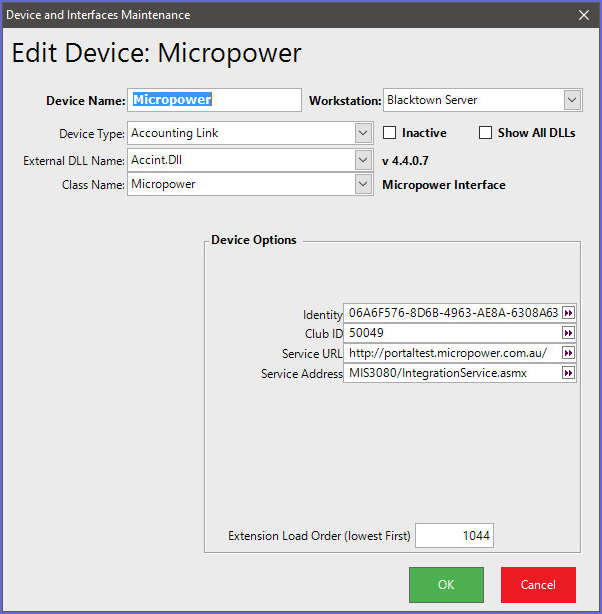
Task: Click the version text v 4.4.0.7
Action: pos(405,161)
